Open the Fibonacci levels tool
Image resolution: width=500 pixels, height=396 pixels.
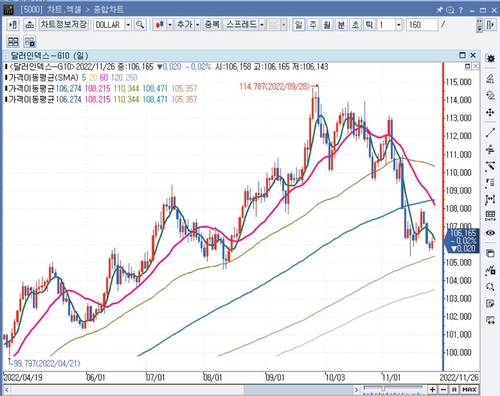click(490, 183)
